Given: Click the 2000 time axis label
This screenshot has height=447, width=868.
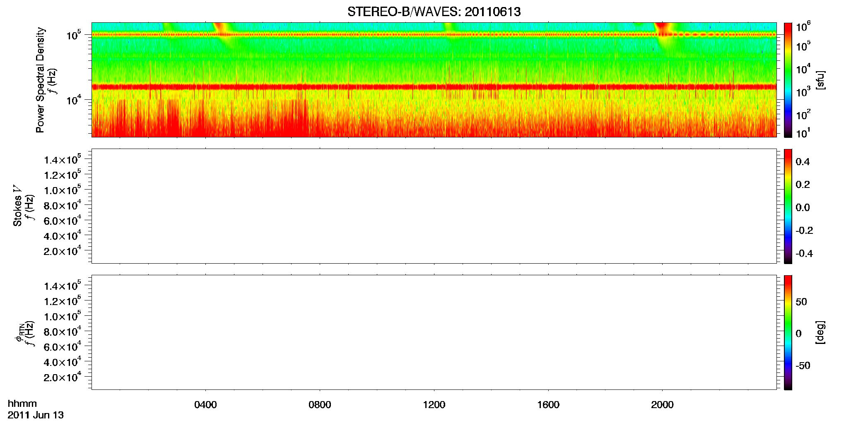Looking at the screenshot, I should (x=662, y=405).
